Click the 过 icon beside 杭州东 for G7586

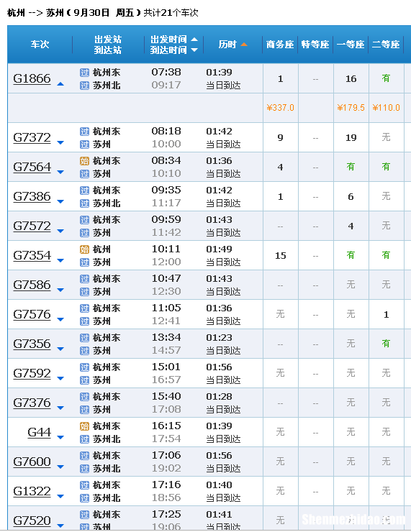(x=84, y=279)
